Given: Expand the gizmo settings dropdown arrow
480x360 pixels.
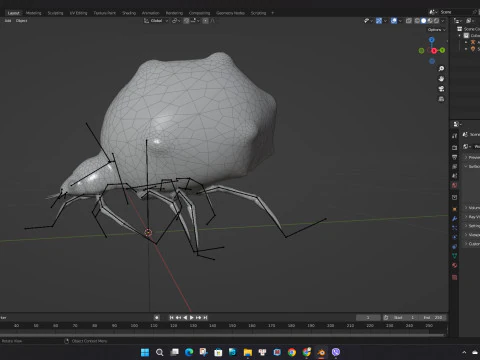Looking at the screenshot, I should (x=385, y=21).
